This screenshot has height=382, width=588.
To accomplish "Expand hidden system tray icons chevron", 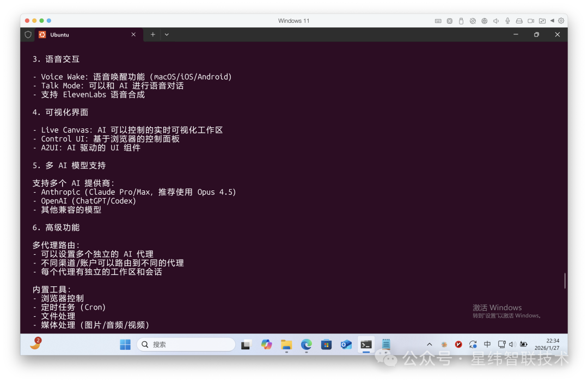I will [430, 344].
